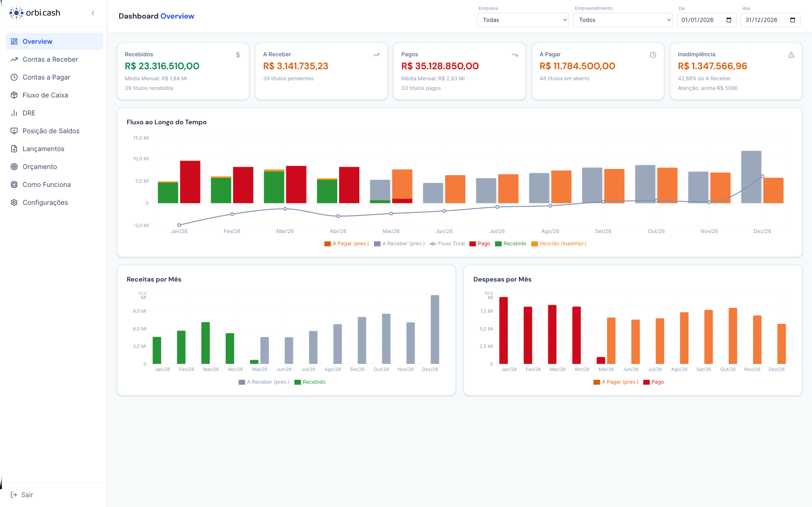The image size is (812, 507).
Task: Click the Fluxo de Caixa cube icon
Action: (x=14, y=95)
